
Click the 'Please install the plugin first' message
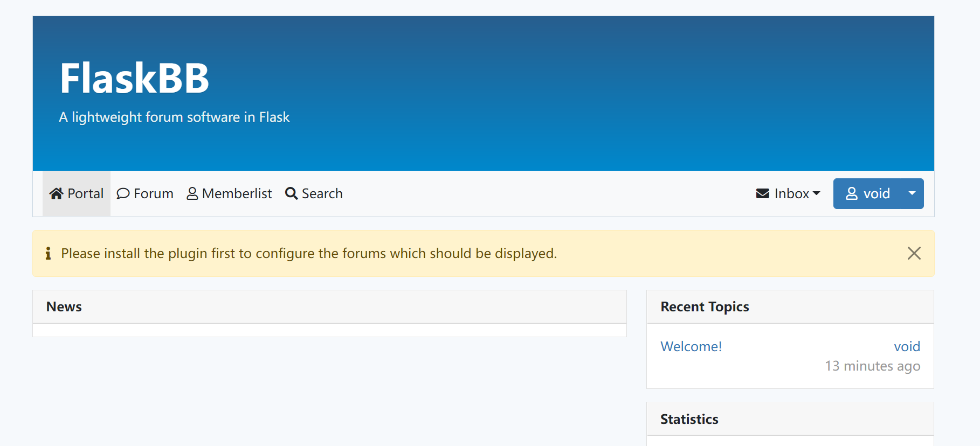[x=309, y=253]
